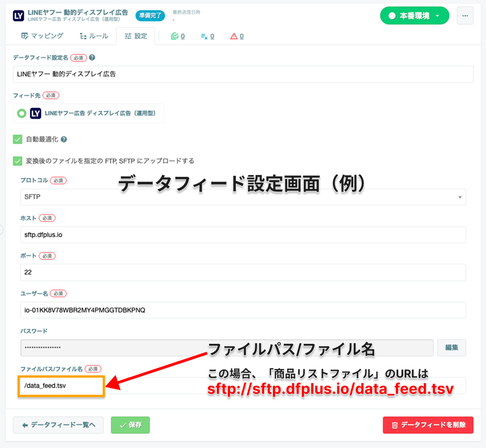Open the three-dot more options menu
This screenshot has width=486, height=448.
click(465, 16)
